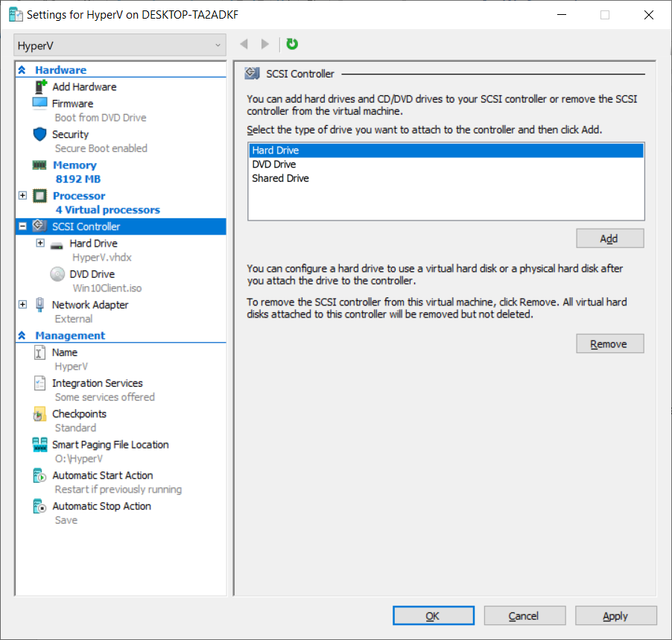Open Integration Services settings
Image resolution: width=672 pixels, height=640 pixels.
point(97,383)
